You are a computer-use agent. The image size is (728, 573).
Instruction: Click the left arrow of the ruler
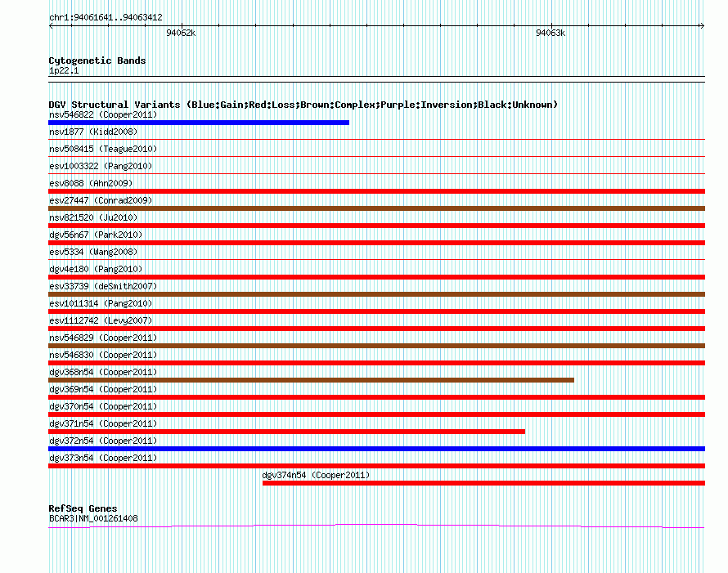(51, 26)
